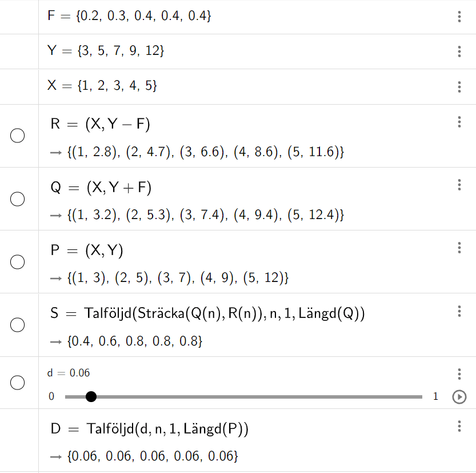Viewport: 476px width, 473px height.
Task: Open the three-dot menu for list X
Action: click(x=459, y=86)
